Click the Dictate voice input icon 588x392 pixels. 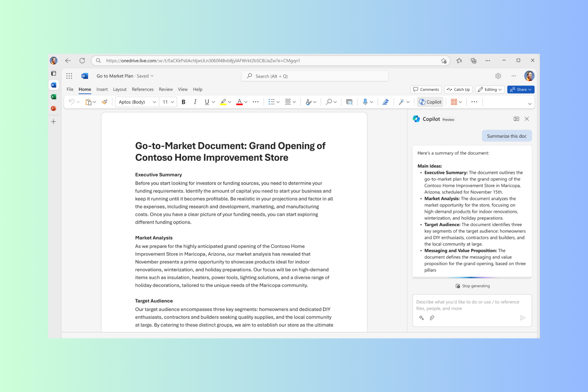364,102
